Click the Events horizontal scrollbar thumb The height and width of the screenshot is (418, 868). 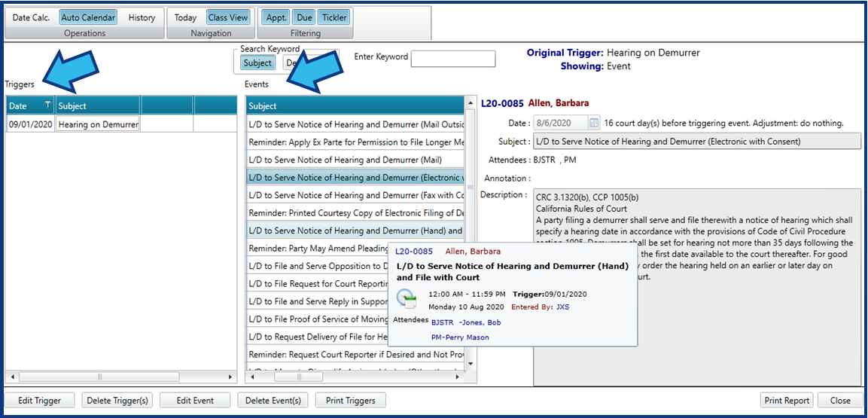coord(299,377)
